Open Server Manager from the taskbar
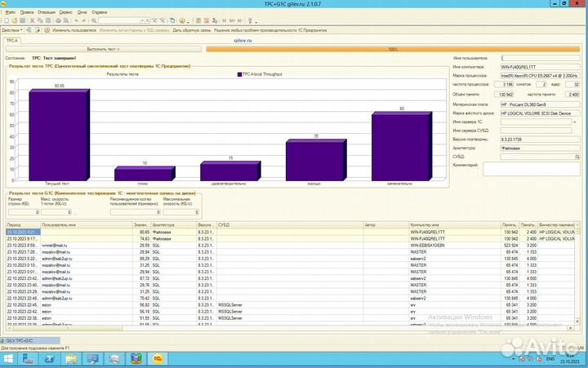This screenshot has height=368, width=588. pos(28,359)
